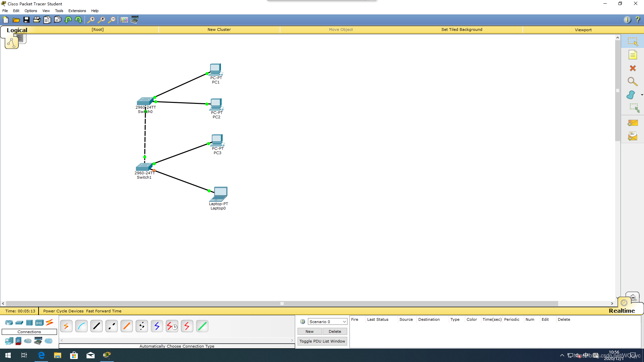Open the drawing palette icon
Screen dimensions: 644x362
point(124,20)
